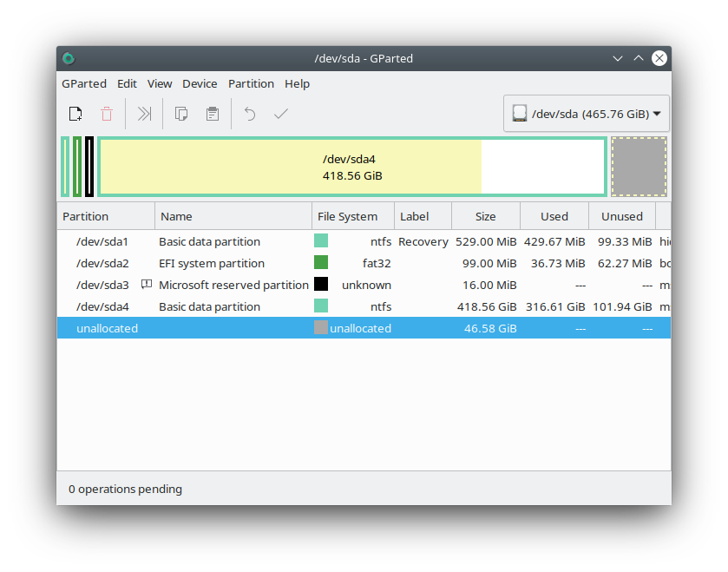The width and height of the screenshot is (728, 572).
Task: Select the /dev/sda4 partition row
Action: 364,306
